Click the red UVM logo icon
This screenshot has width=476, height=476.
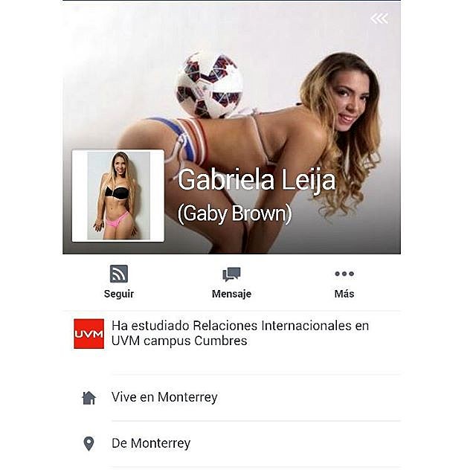click(x=89, y=334)
